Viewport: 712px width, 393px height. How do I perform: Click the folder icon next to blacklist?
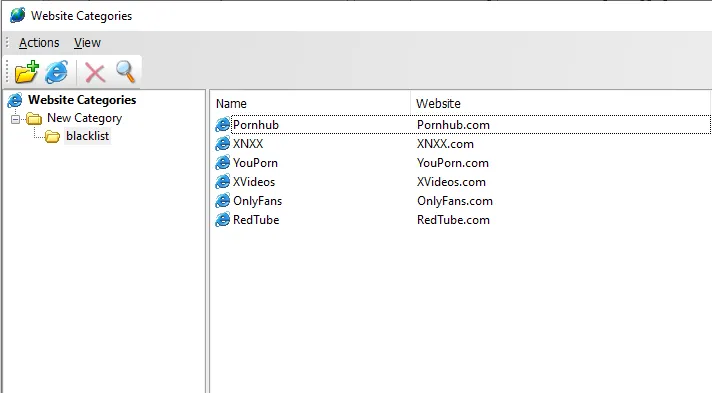click(52, 136)
